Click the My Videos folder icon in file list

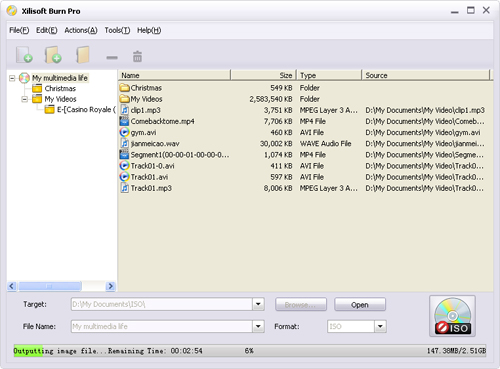124,99
